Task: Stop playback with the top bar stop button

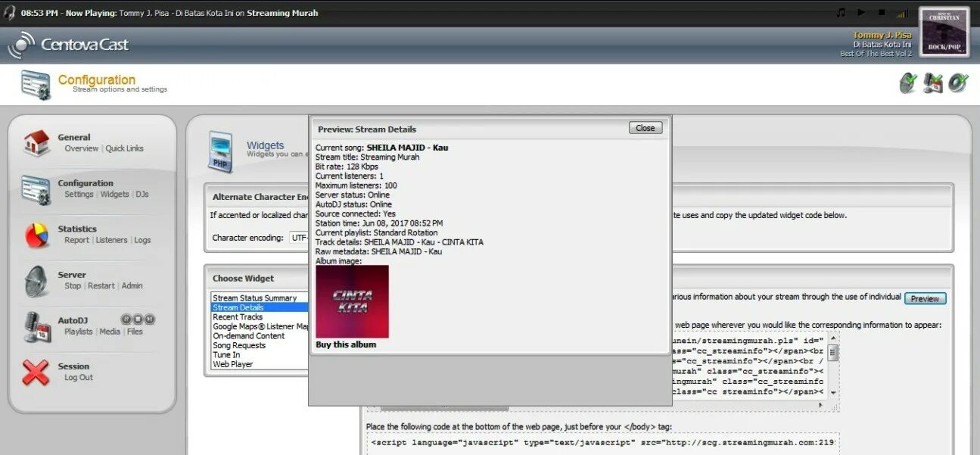Action: 881,13
